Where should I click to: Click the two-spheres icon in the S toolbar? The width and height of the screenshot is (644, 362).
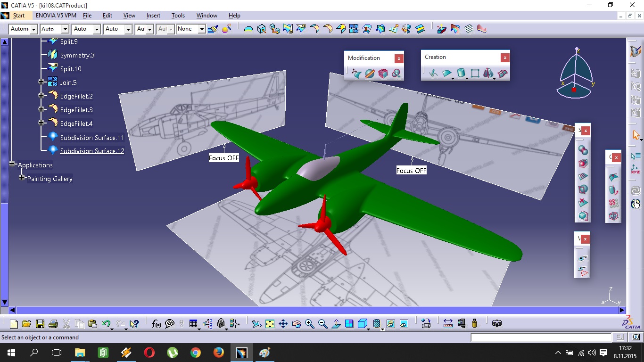coord(583,150)
